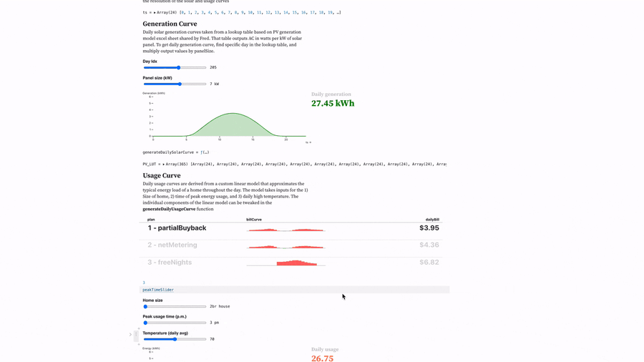Click the partialBuyback bill curve sparkline
The image size is (644, 362).
(x=286, y=230)
